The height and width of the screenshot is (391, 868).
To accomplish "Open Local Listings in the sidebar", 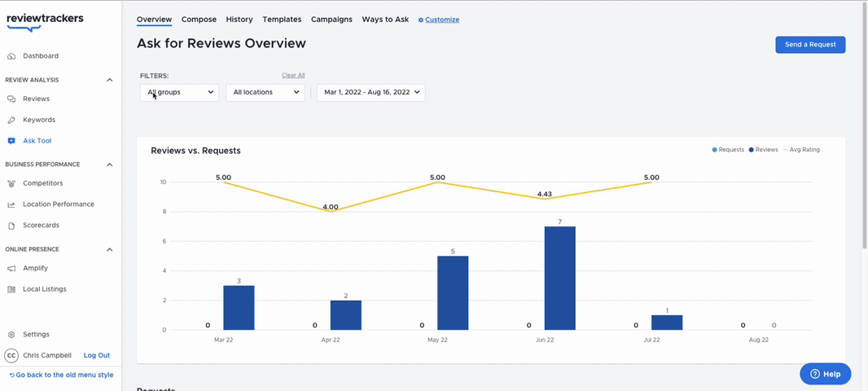I will [44, 289].
